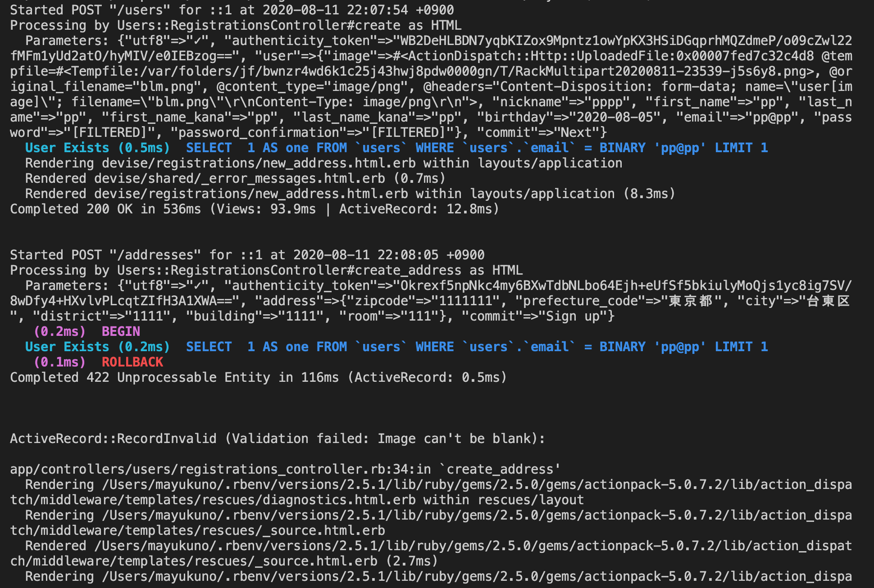Select the ROLLBACK status indicator
The image size is (874, 588).
coord(132,362)
